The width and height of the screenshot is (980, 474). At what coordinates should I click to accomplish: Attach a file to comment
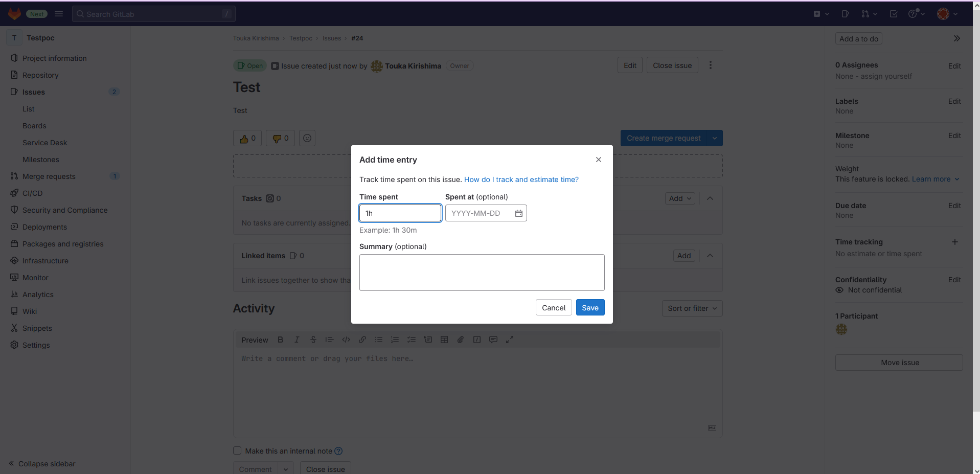461,340
